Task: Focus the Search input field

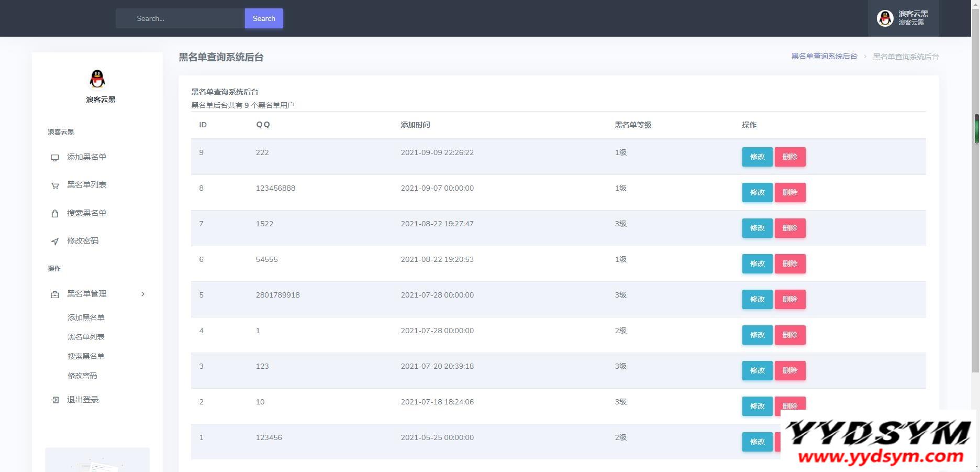Action: [x=181, y=18]
